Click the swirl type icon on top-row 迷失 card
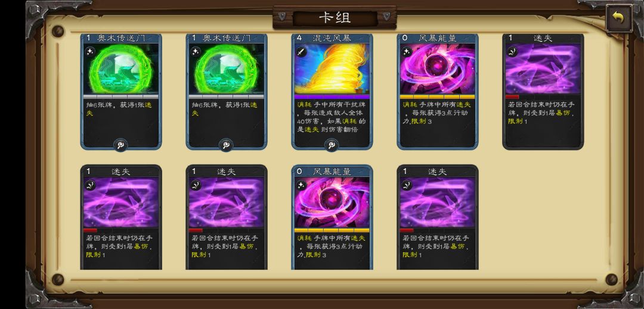The image size is (644, 309). tap(512, 52)
